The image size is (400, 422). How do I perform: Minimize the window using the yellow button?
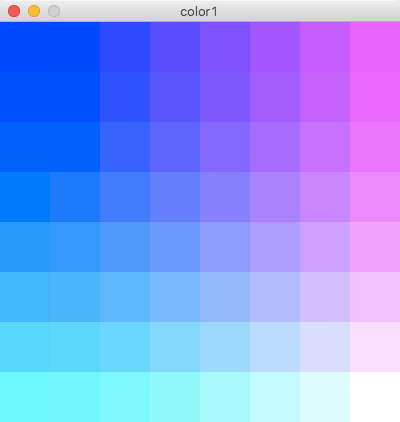click(34, 11)
